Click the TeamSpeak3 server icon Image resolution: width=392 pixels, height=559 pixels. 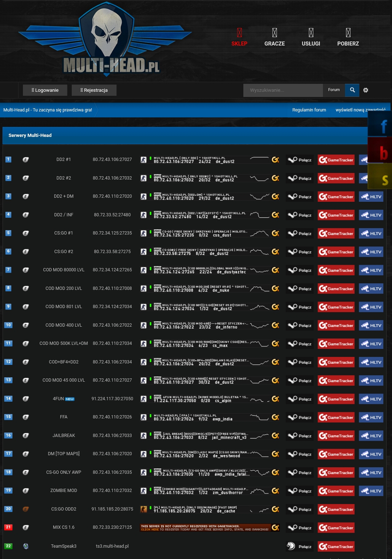(x=26, y=546)
